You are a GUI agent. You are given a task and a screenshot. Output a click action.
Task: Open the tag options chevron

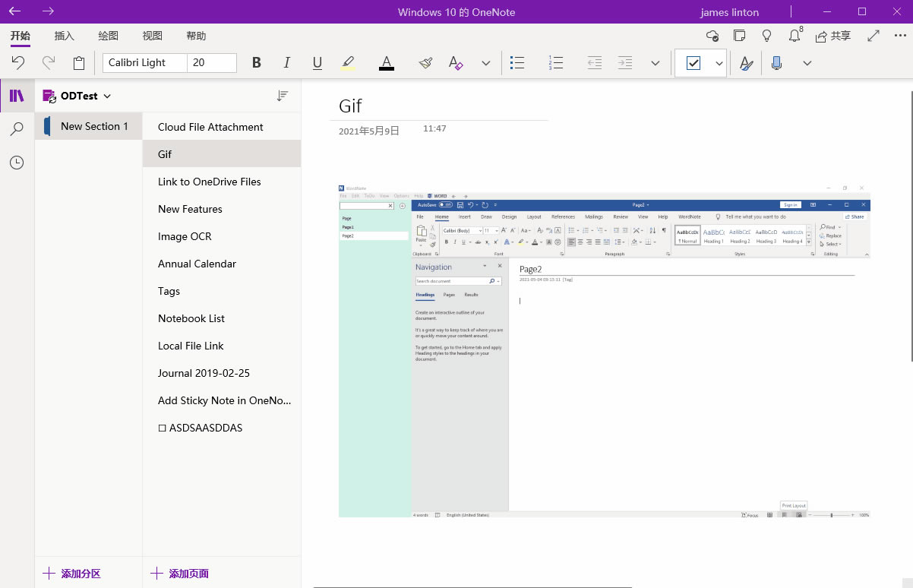tap(719, 63)
